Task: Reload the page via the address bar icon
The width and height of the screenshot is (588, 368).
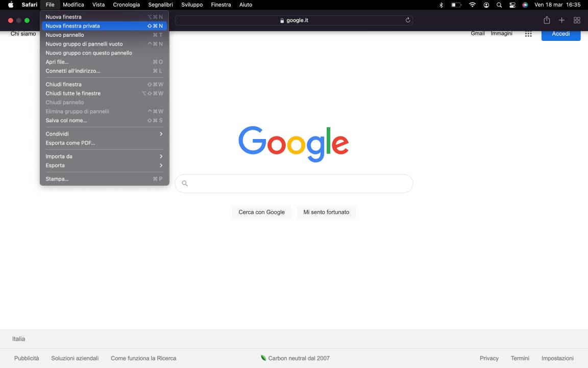Action: point(408,20)
